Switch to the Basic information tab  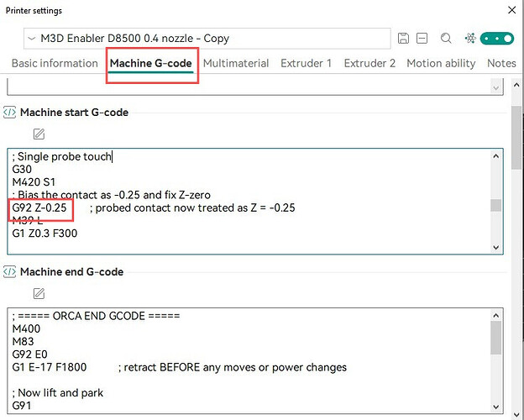pos(55,63)
